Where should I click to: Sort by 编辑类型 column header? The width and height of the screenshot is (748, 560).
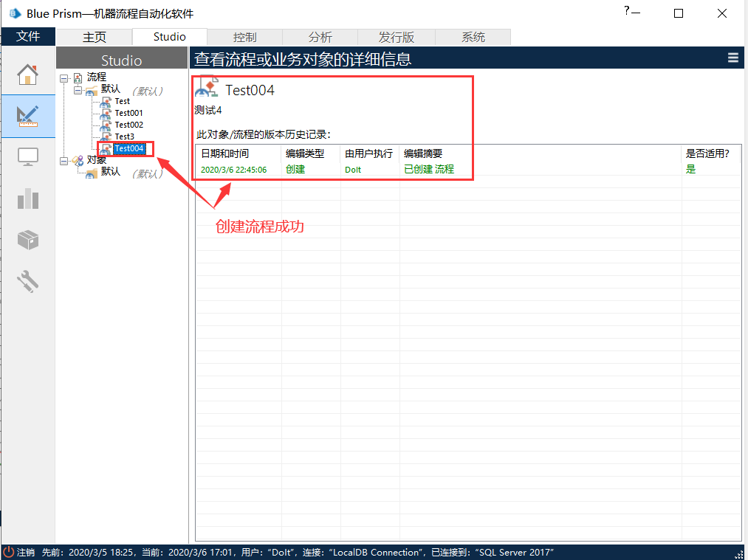point(311,153)
